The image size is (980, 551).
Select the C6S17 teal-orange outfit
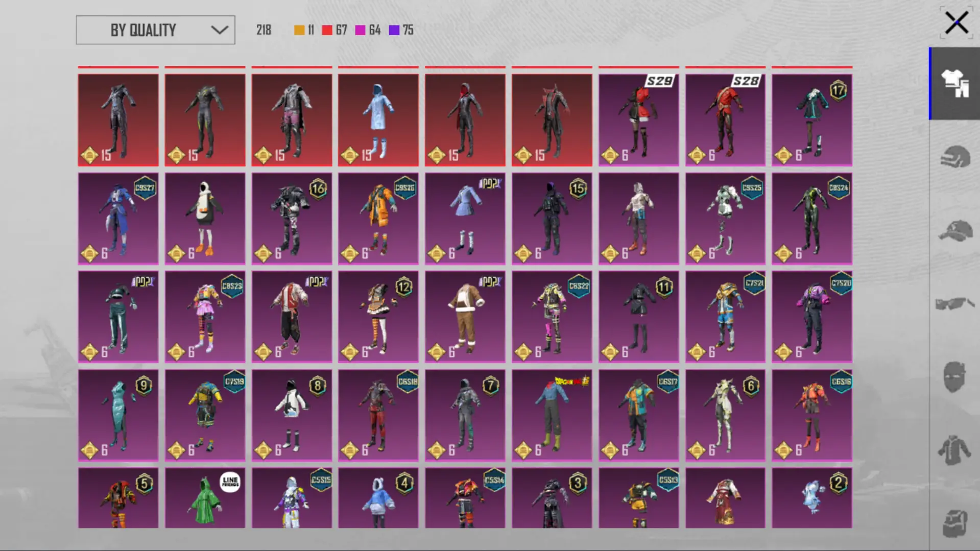638,416
